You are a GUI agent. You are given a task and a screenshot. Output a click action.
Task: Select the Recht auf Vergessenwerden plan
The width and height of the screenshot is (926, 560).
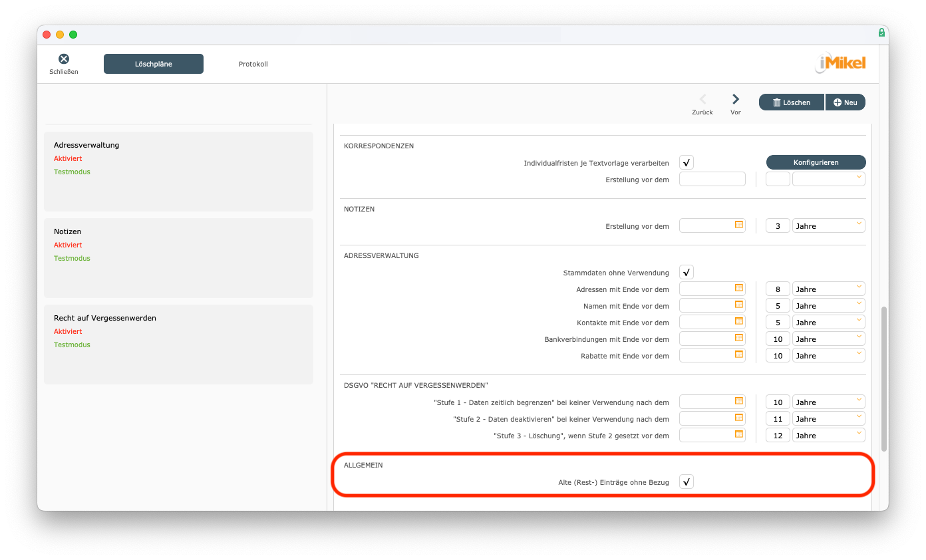pyautogui.click(x=178, y=344)
